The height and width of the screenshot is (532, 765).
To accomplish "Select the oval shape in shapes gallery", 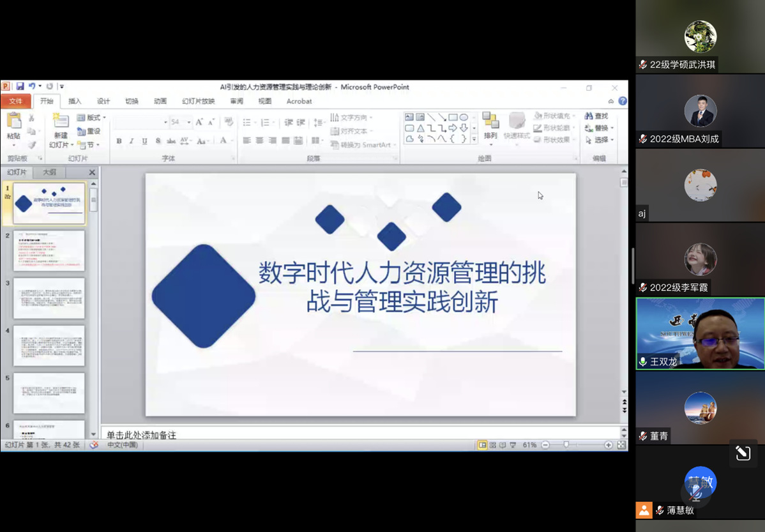I will [x=464, y=117].
